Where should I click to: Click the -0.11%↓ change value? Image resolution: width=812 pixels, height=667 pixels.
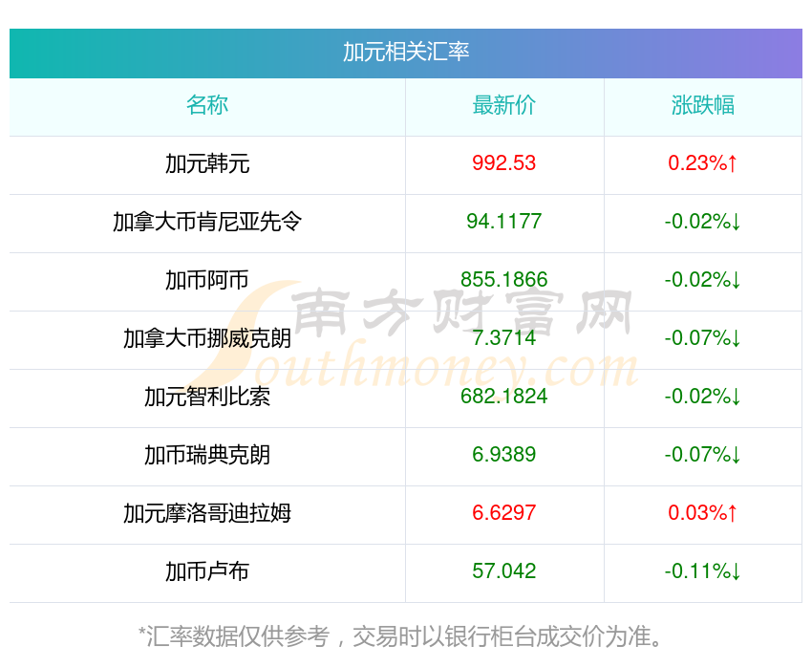703,571
